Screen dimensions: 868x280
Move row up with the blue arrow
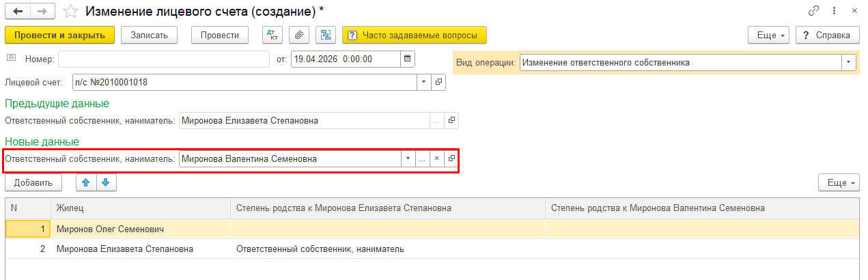click(x=85, y=182)
